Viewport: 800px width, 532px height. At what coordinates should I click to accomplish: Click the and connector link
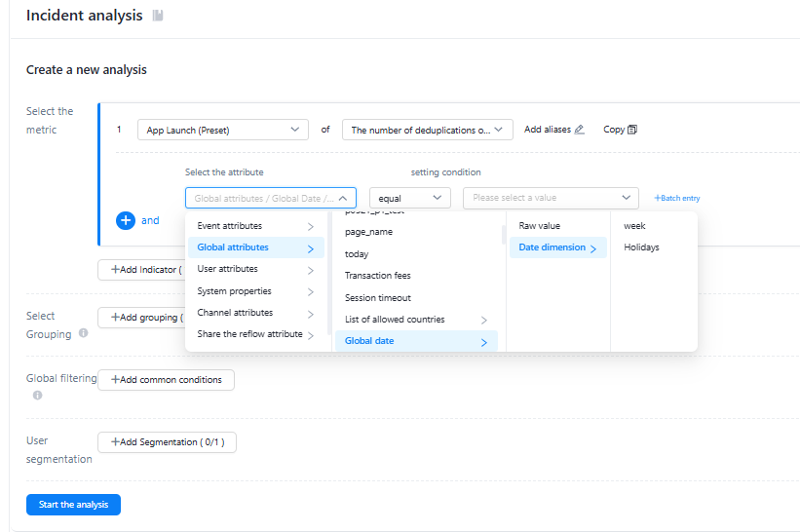click(150, 220)
